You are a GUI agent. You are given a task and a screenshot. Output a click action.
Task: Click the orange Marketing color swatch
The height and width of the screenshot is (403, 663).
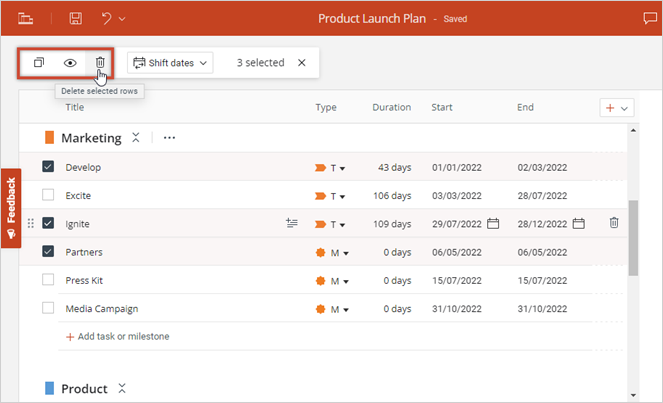[49, 137]
